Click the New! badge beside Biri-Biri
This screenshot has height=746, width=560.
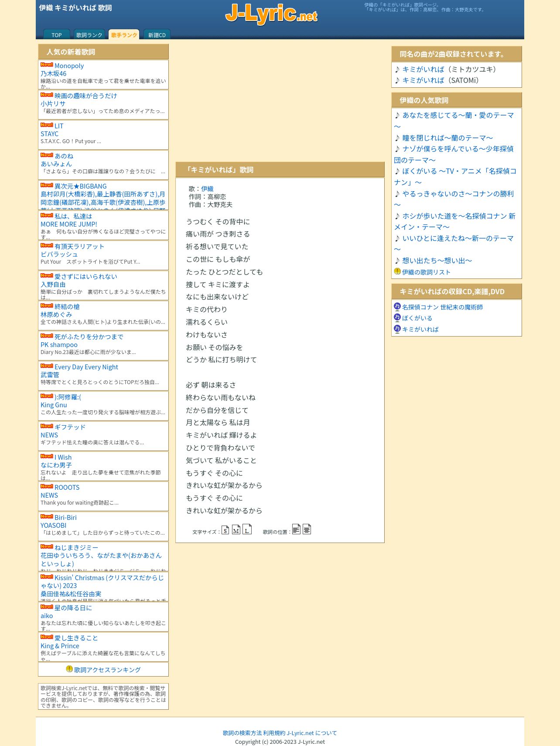[47, 516]
